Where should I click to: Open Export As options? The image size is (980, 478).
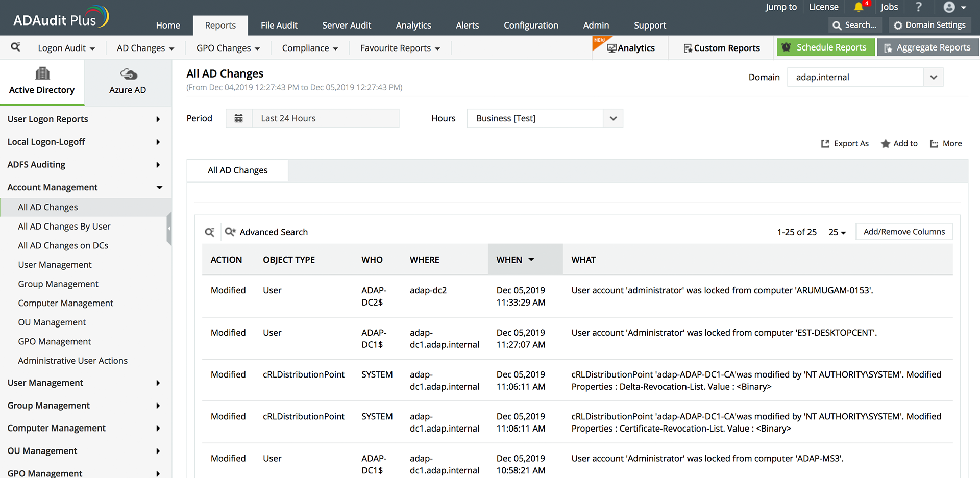[845, 143]
